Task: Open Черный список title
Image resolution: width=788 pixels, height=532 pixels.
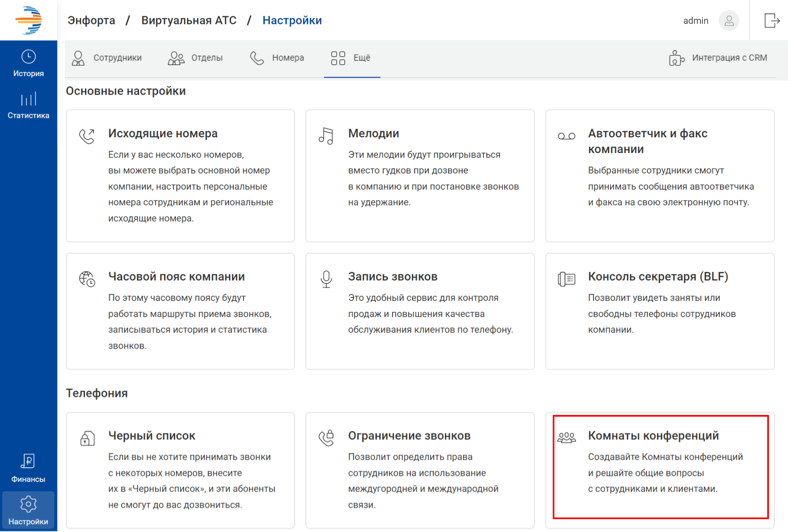Action: click(x=151, y=435)
